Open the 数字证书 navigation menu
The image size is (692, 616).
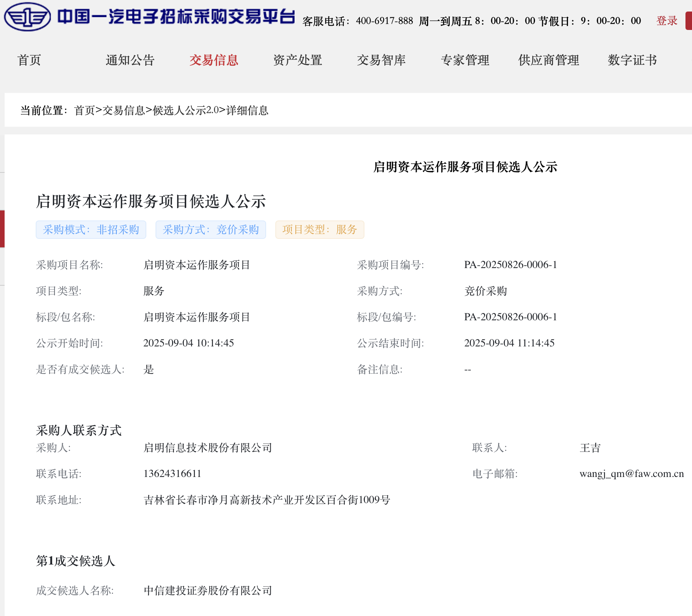pyautogui.click(x=632, y=60)
